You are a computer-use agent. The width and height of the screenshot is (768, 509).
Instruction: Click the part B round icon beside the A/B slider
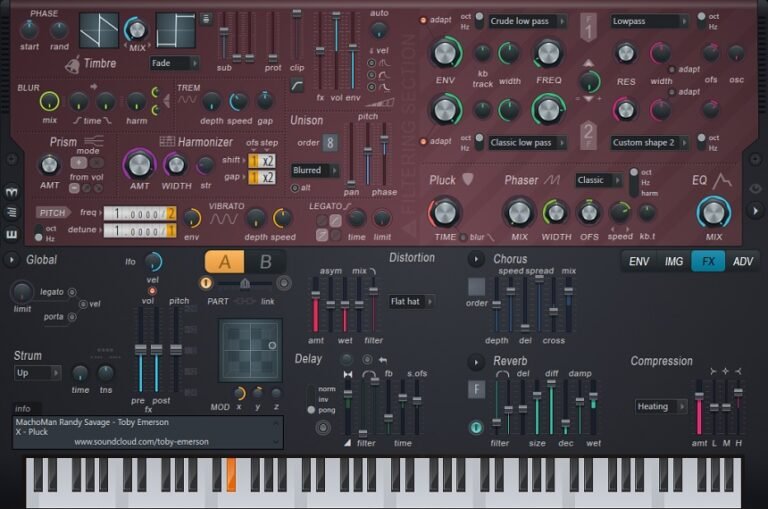tap(283, 283)
